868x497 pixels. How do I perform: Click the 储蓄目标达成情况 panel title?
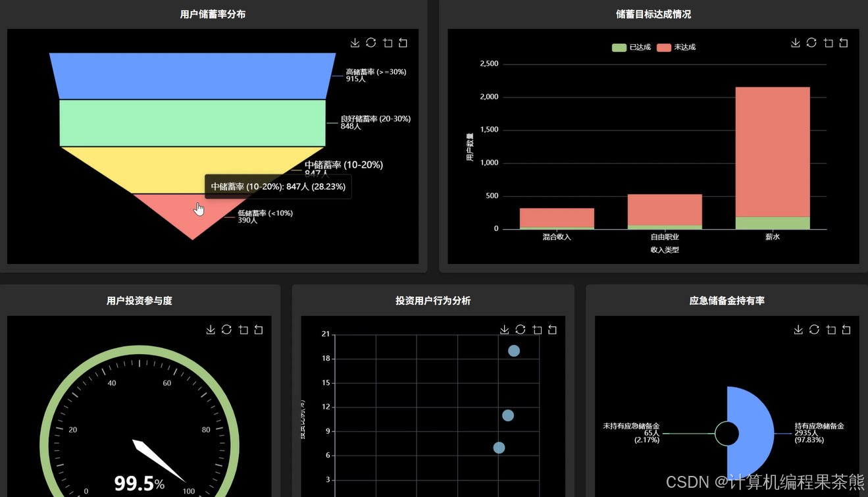[653, 14]
